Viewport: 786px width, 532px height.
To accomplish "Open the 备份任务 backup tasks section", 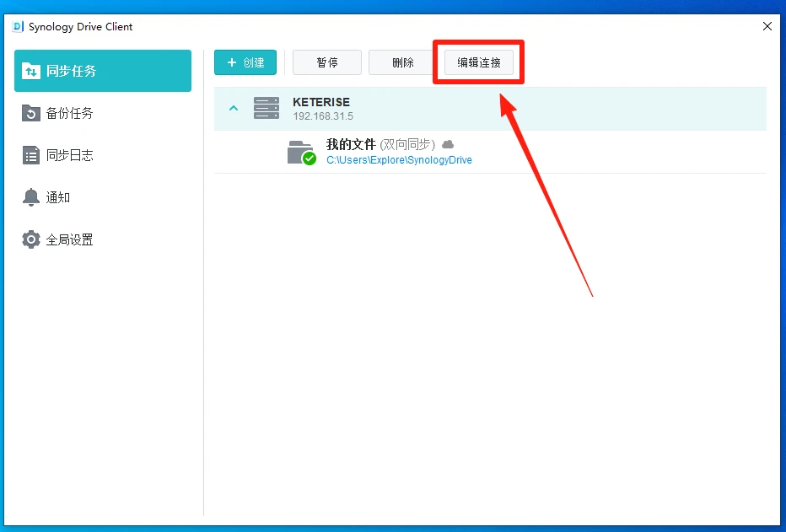I will [x=103, y=113].
